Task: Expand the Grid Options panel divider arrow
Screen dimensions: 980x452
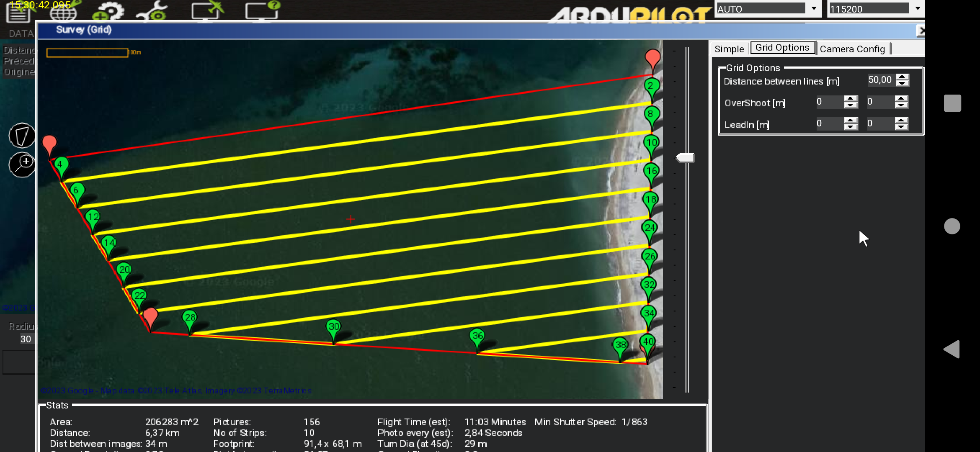Action: [685, 158]
